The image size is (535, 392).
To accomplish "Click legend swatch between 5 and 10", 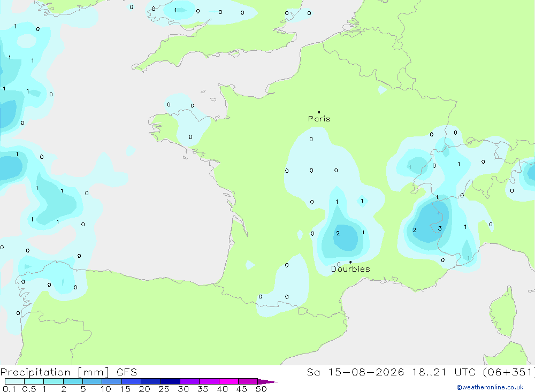I will point(92,381).
